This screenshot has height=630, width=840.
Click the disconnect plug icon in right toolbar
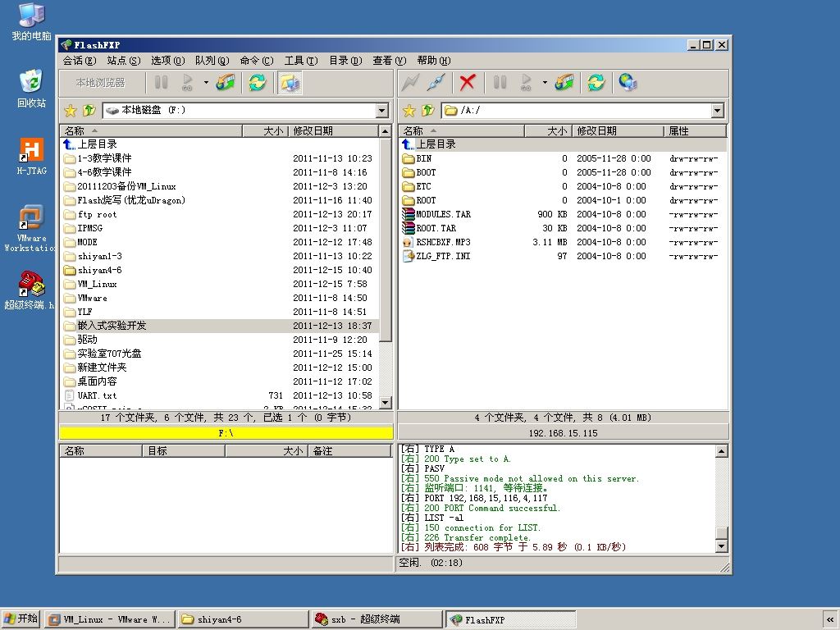tap(436, 82)
